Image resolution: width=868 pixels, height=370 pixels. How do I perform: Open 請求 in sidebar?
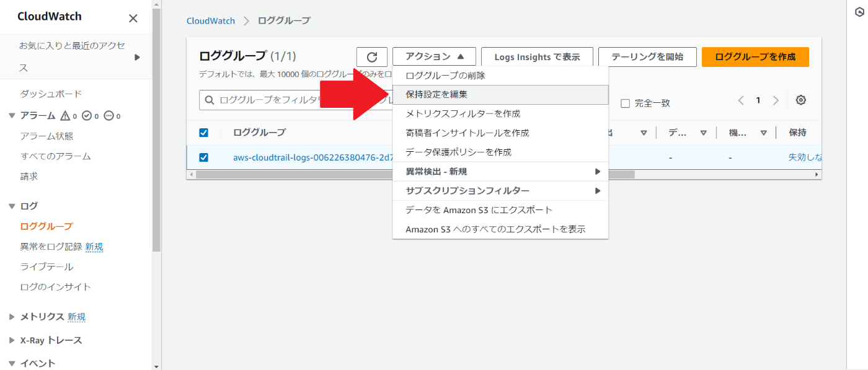(x=29, y=177)
